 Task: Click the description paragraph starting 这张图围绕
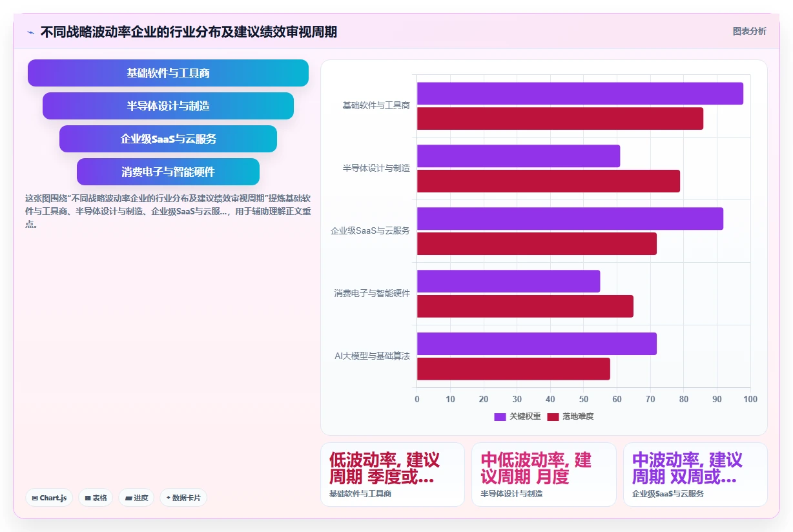point(168,211)
